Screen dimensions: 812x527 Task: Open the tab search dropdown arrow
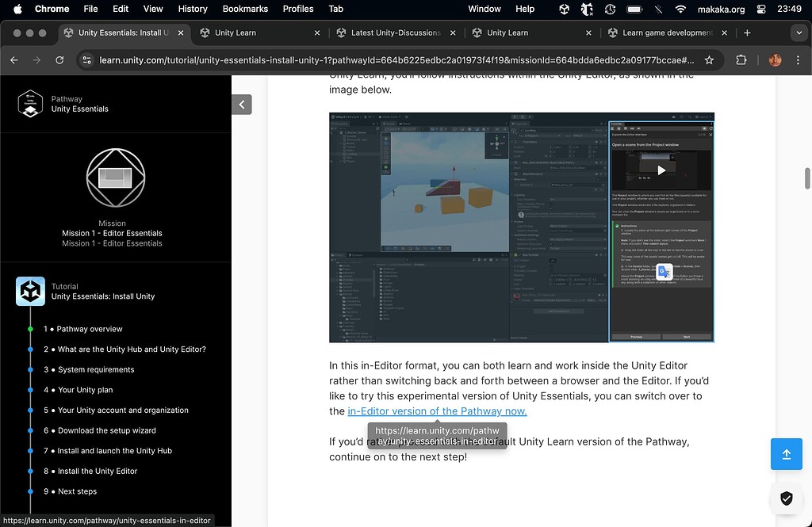tap(798, 32)
